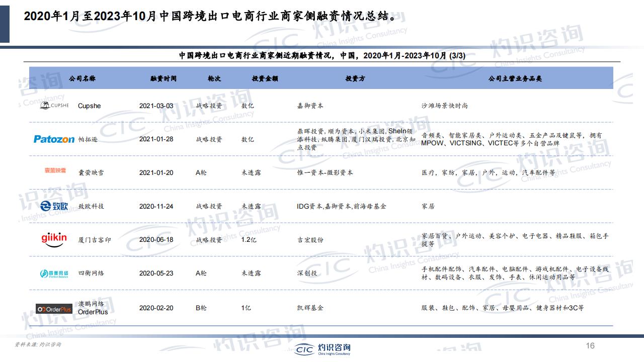
Task: Select the 融资时间 column header
Action: [164, 79]
